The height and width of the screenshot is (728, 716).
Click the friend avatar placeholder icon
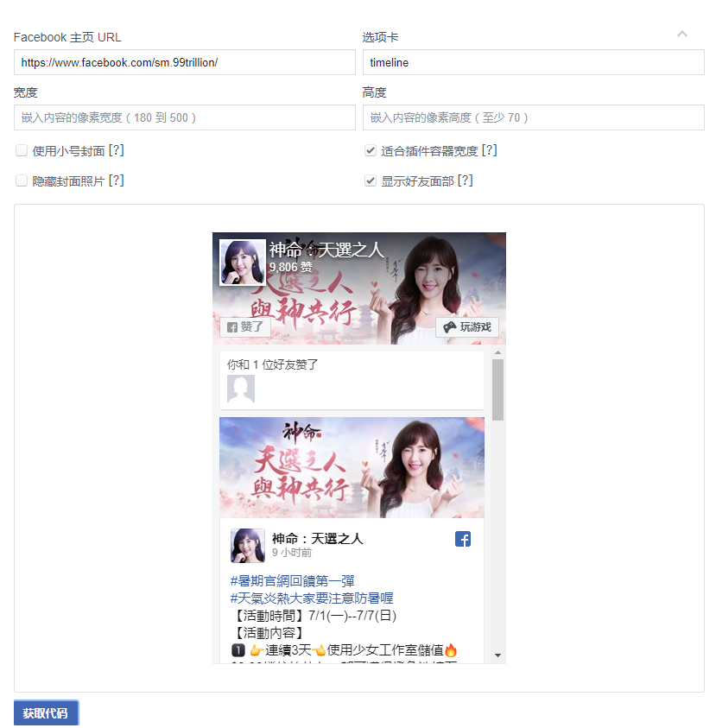240,388
